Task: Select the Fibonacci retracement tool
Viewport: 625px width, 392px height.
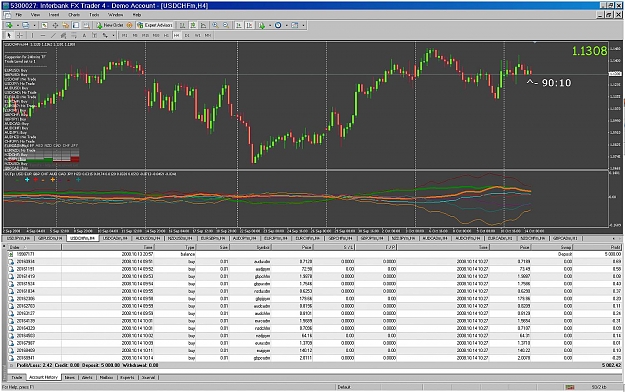Action: coord(74,35)
